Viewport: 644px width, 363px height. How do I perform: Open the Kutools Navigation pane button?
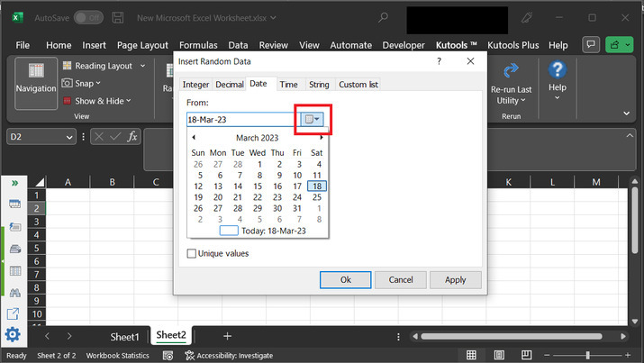(35, 79)
